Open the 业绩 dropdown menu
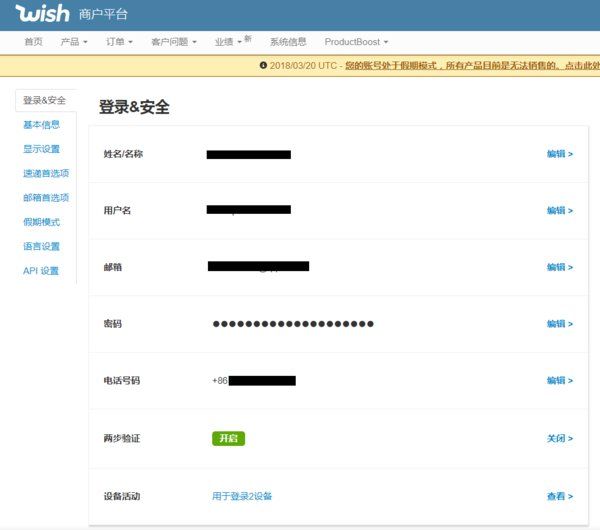The image size is (600, 530). [230, 42]
